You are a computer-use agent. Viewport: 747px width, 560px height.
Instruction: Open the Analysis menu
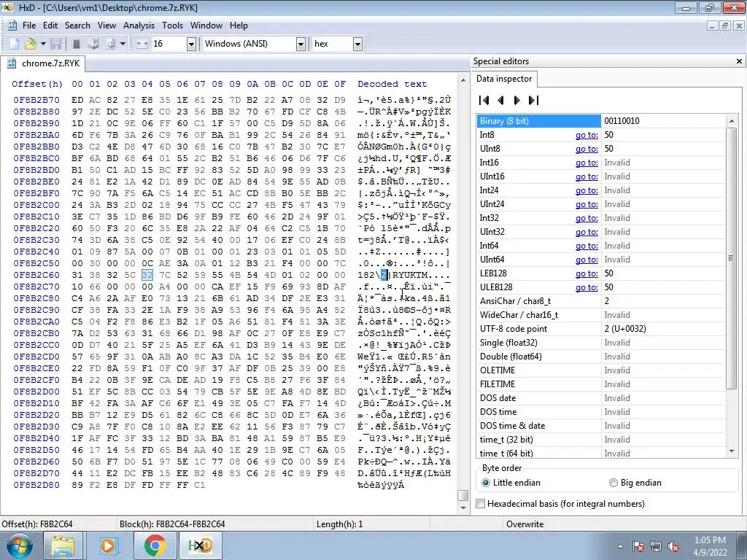pyautogui.click(x=139, y=26)
